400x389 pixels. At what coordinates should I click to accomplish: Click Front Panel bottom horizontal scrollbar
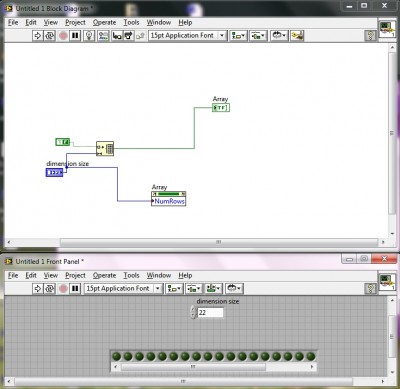[x=183, y=381]
